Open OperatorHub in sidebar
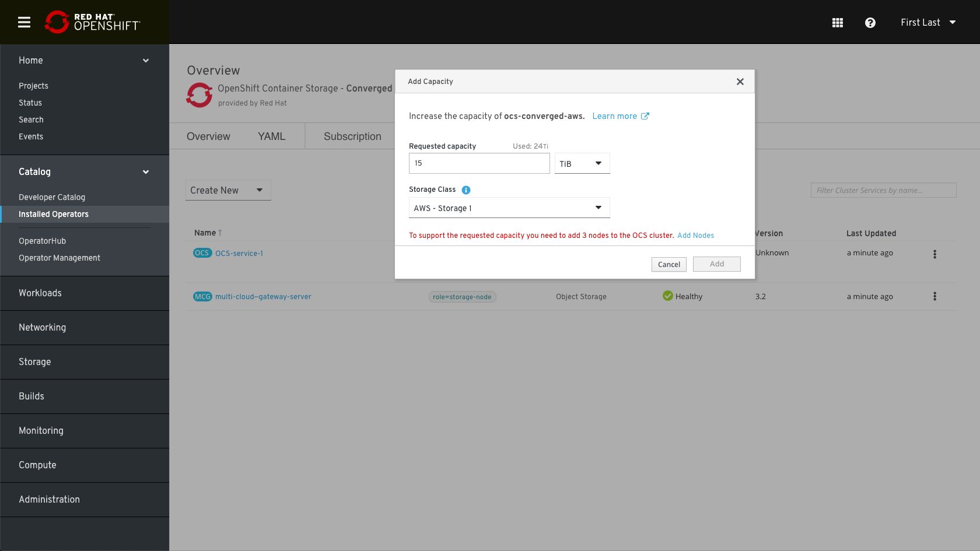Viewport: 980px width, 551px height. pyautogui.click(x=42, y=241)
